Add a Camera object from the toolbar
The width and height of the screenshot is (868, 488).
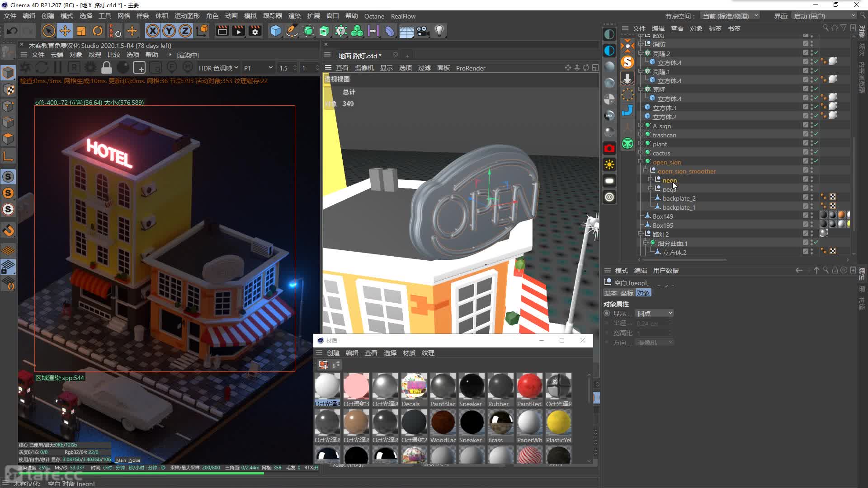(423, 31)
